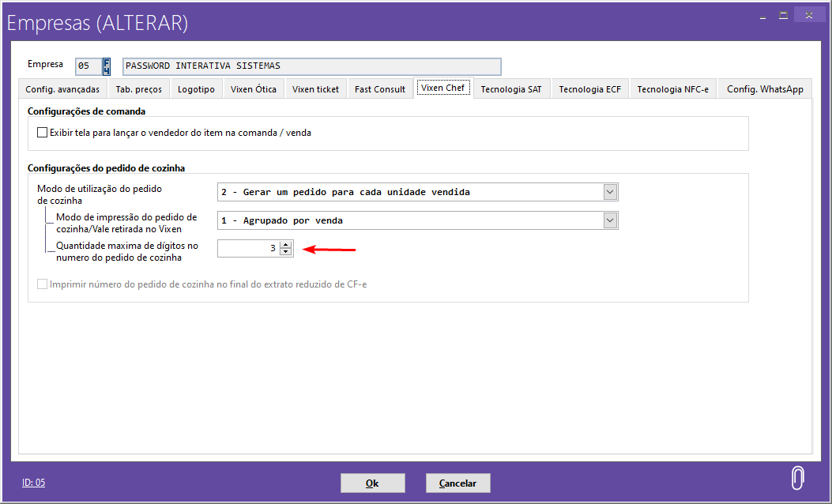Toggle 'Imprimir número do pedido de cozinha' checkbox
The image size is (832, 504).
click(x=43, y=284)
